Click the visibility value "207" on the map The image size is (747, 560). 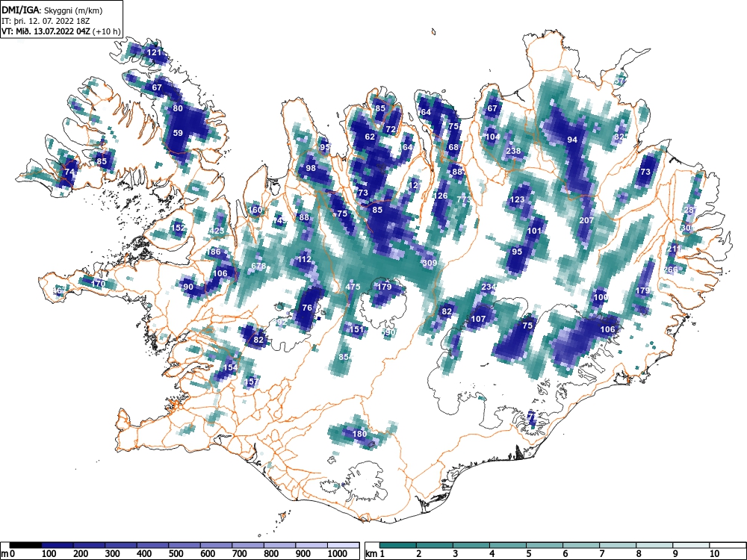(586, 220)
